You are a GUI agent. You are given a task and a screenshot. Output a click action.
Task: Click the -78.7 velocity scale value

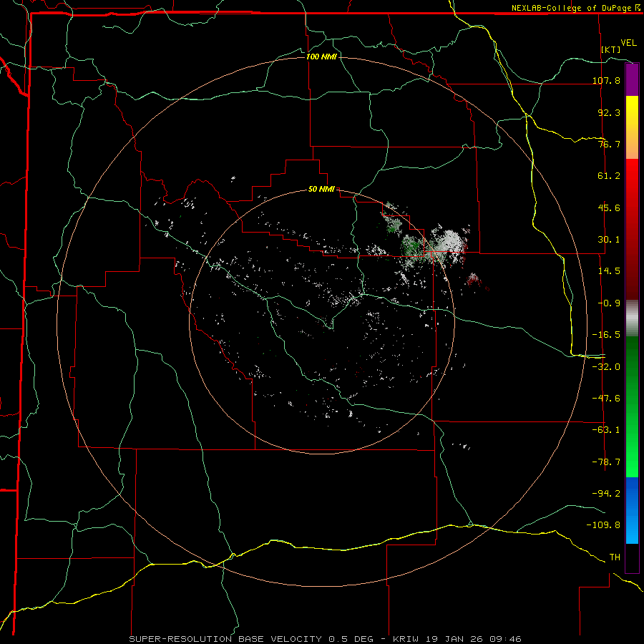606,462
